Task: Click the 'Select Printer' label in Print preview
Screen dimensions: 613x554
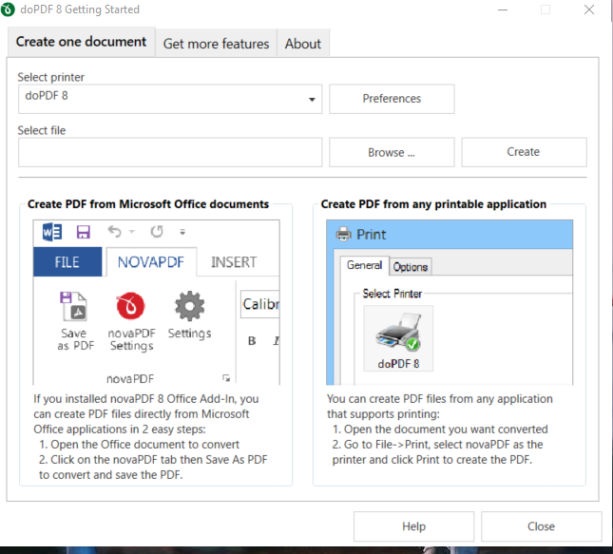Action: pyautogui.click(x=392, y=294)
